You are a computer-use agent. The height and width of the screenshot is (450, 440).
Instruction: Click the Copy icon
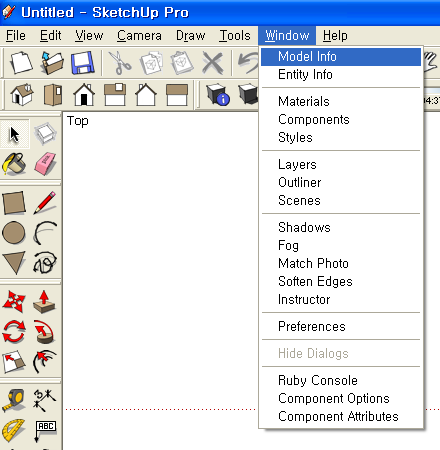(x=151, y=62)
